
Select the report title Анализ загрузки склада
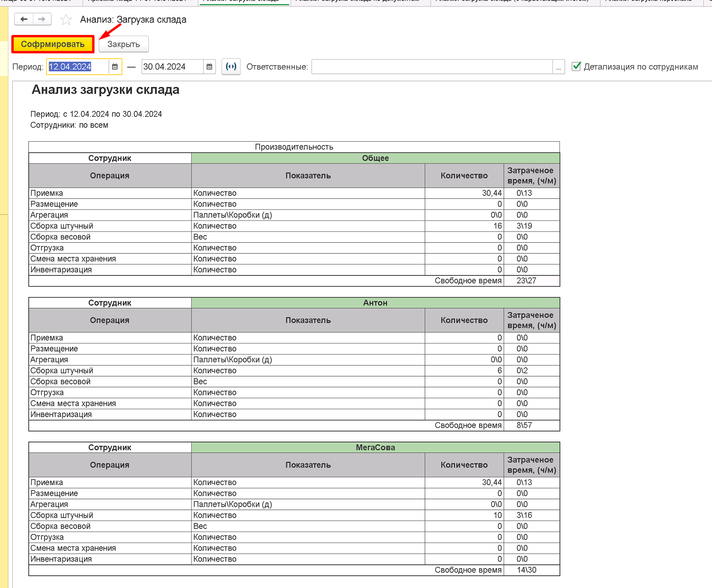pyautogui.click(x=105, y=90)
